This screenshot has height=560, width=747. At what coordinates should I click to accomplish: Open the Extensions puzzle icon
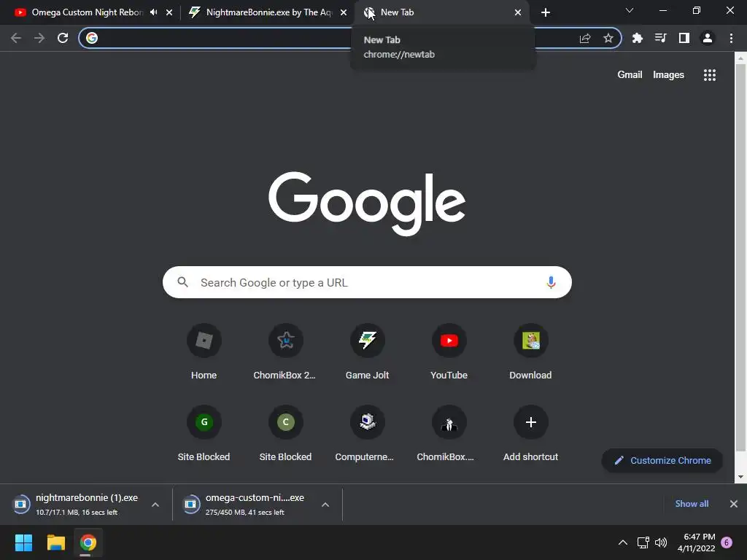click(x=638, y=38)
